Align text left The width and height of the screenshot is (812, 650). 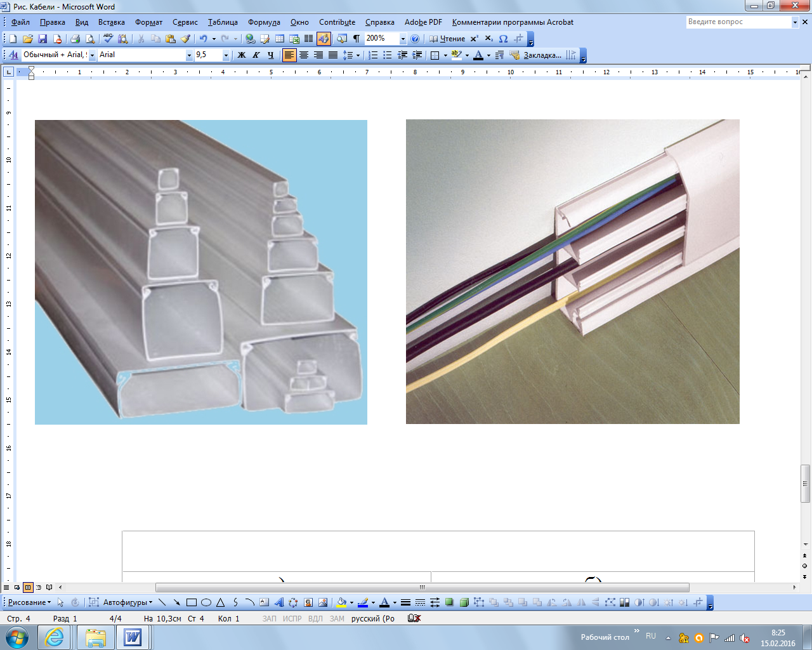coord(289,55)
